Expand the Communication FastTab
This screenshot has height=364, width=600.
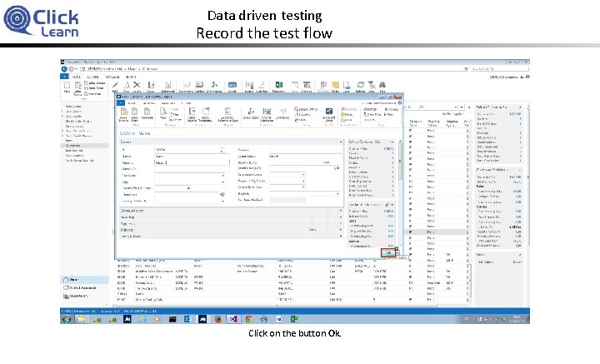coord(230,211)
